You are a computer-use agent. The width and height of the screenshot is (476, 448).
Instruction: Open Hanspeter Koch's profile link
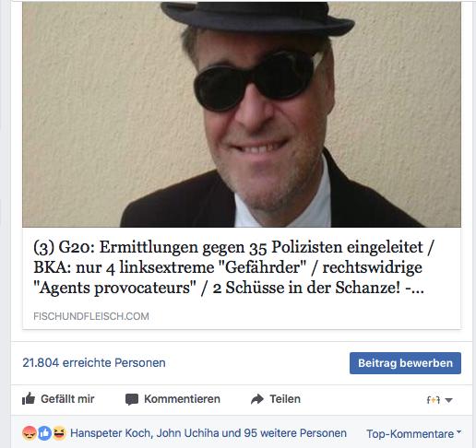[111, 433]
